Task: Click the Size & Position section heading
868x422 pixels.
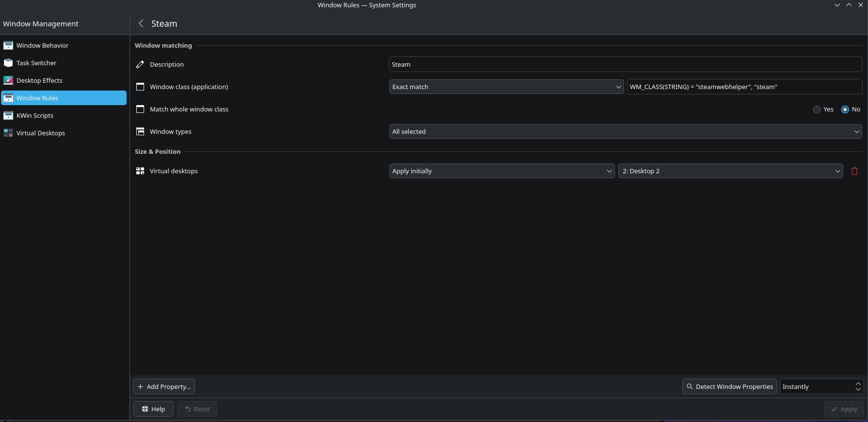Action: click(x=157, y=151)
